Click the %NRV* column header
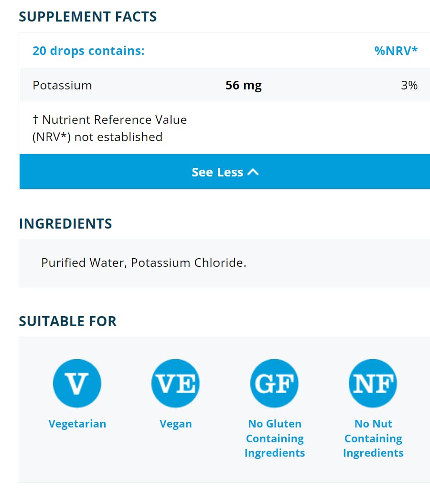 396,51
